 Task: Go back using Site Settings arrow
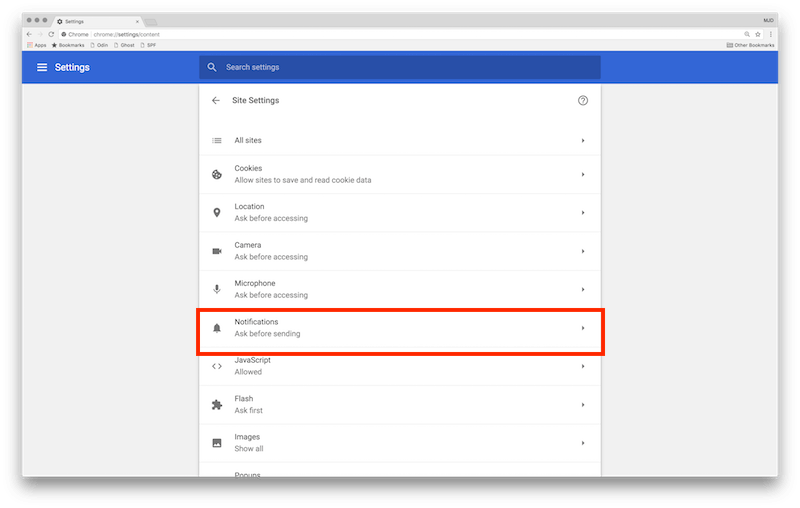point(216,100)
